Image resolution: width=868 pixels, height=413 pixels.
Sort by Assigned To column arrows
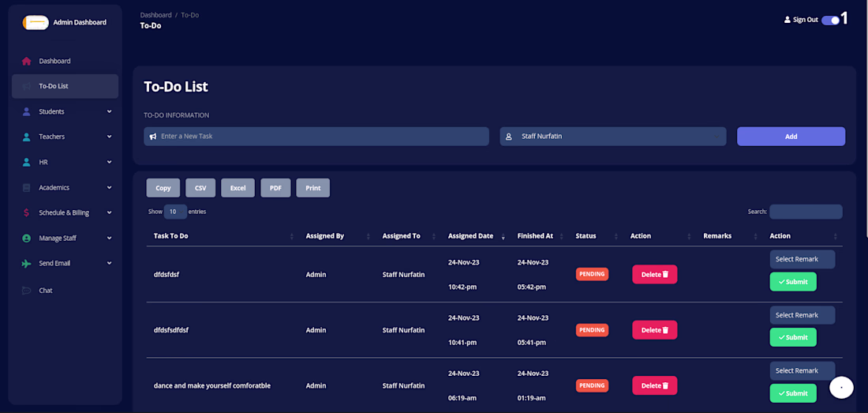[434, 236]
